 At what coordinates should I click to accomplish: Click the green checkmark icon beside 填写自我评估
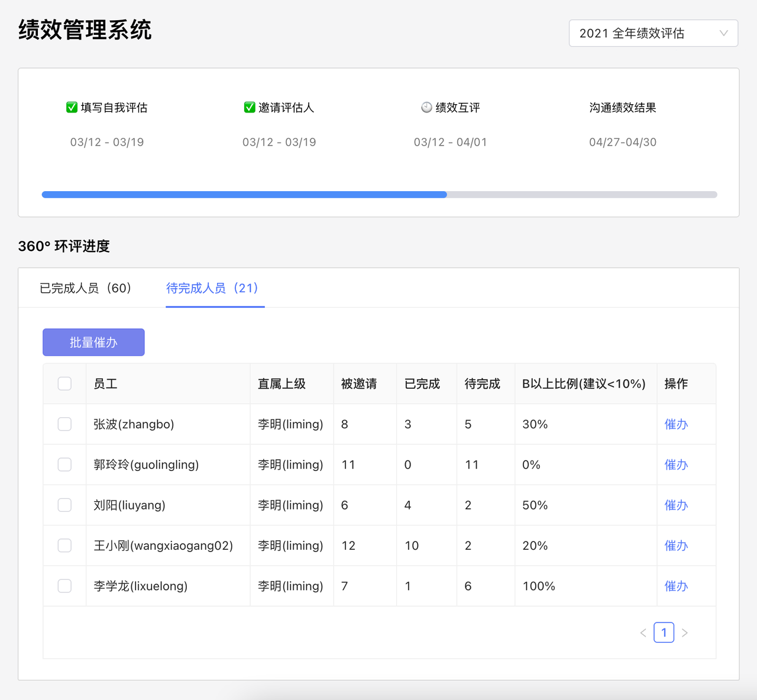point(71,107)
